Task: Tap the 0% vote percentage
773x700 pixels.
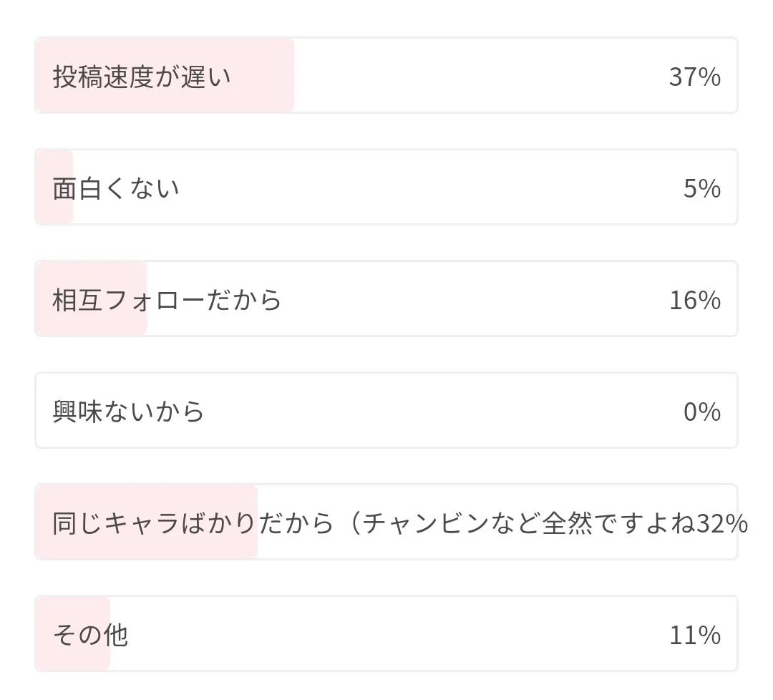Action: tap(701, 412)
